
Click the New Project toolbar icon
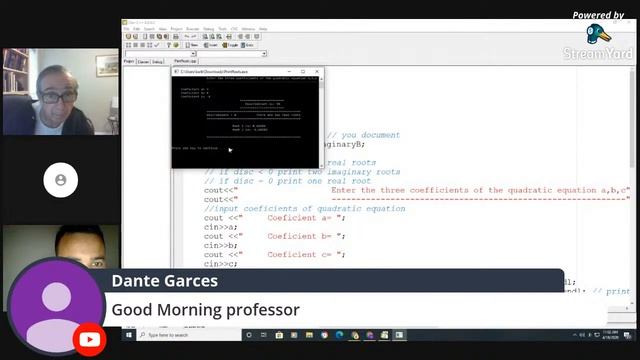128,36
